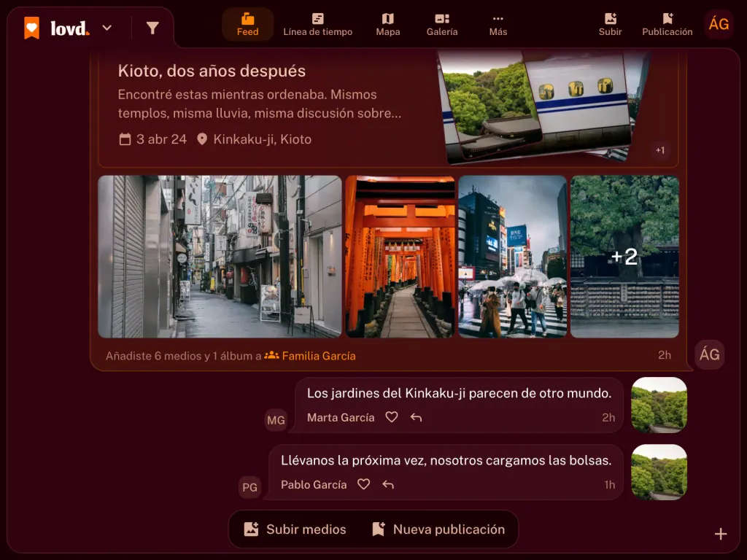The height and width of the screenshot is (560, 747).
Task: Select the Marta García author name
Action: (341, 418)
